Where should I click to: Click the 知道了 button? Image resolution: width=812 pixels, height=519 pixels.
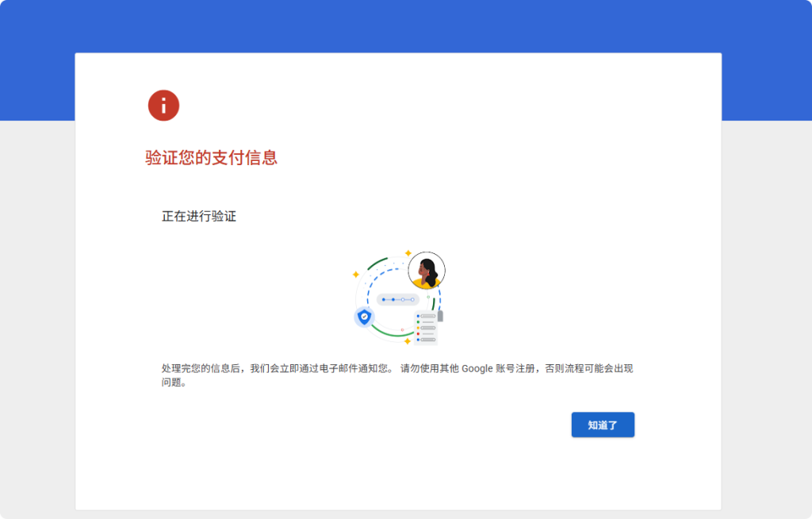coord(603,425)
